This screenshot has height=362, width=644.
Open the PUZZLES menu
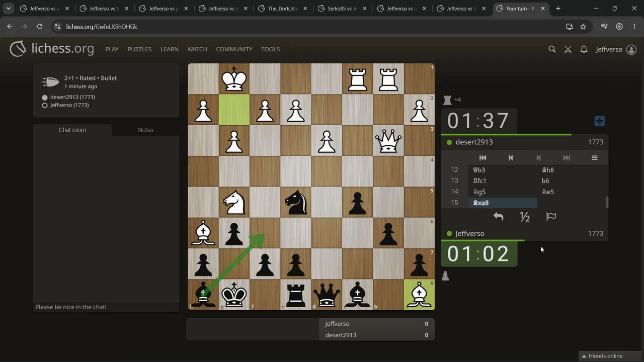[x=139, y=49]
